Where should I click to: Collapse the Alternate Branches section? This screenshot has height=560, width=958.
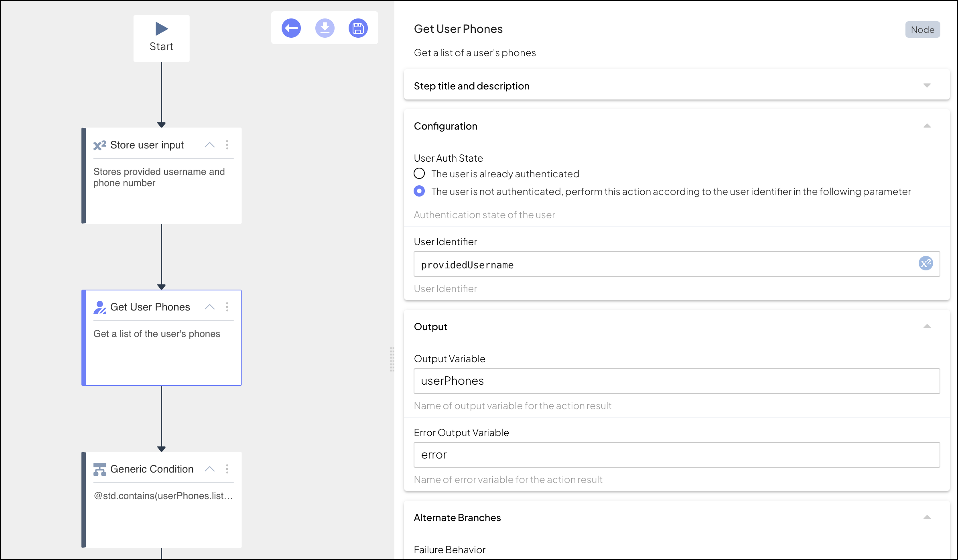(927, 517)
